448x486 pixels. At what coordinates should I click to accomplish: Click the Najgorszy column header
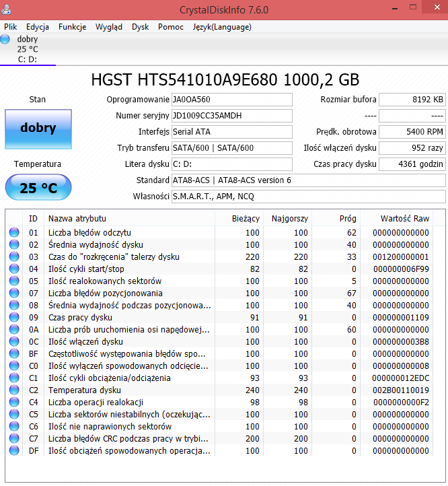point(287,219)
